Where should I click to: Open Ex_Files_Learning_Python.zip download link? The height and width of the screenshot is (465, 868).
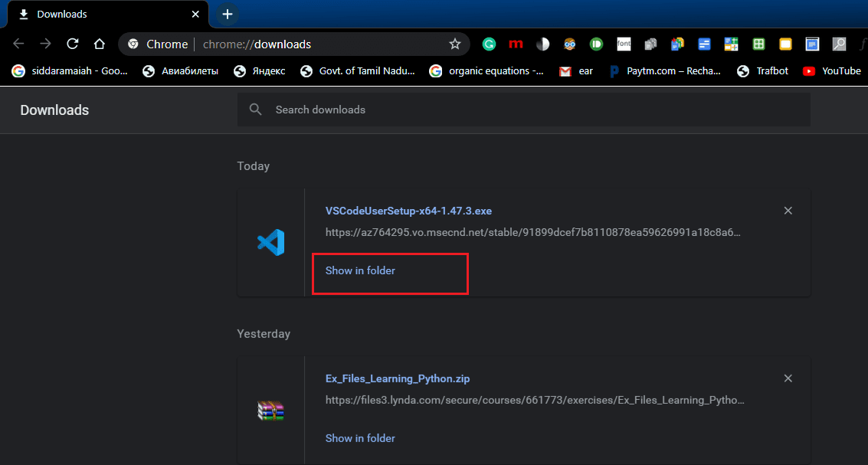click(x=397, y=378)
